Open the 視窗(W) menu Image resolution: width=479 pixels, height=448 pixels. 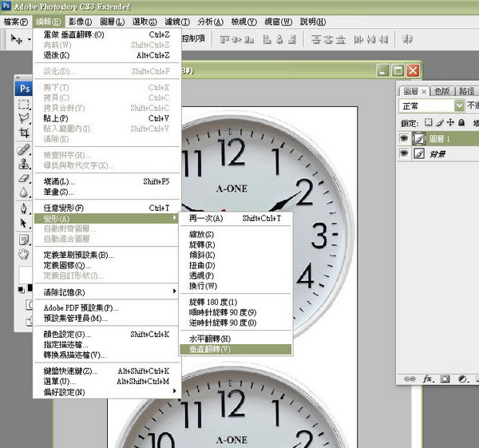click(x=279, y=22)
